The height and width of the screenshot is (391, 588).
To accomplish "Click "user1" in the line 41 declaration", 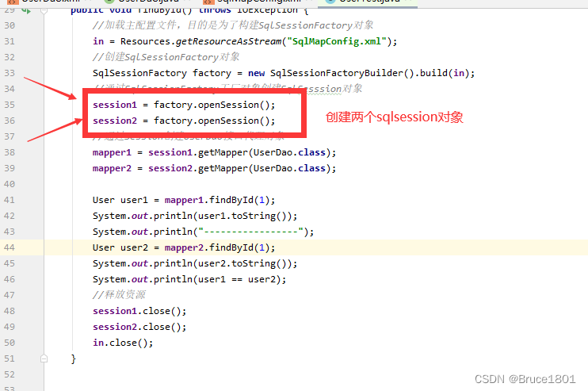I will (x=134, y=200).
